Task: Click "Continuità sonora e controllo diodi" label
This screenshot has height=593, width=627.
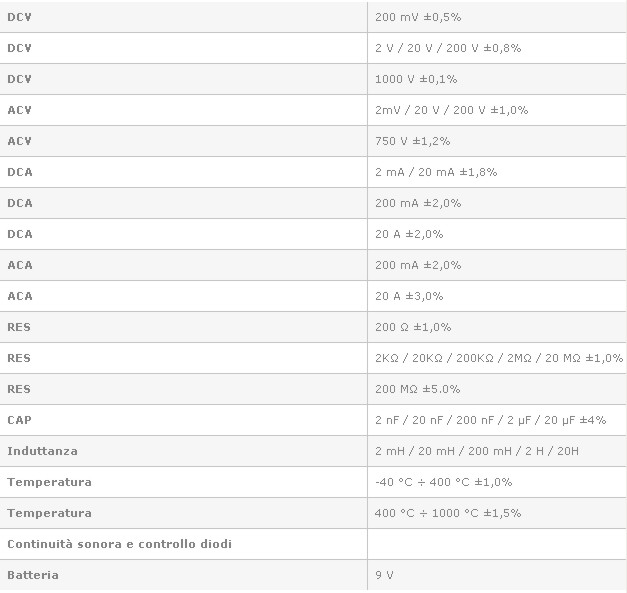Action: pyautogui.click(x=119, y=544)
